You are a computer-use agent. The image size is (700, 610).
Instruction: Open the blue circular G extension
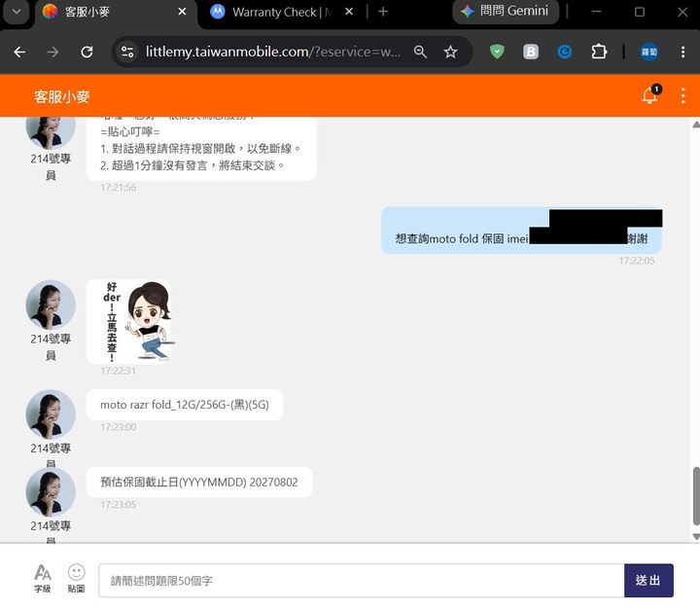tap(565, 53)
